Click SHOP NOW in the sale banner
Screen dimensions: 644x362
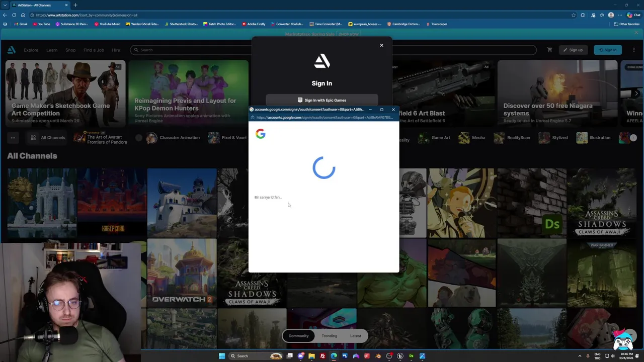click(x=349, y=34)
